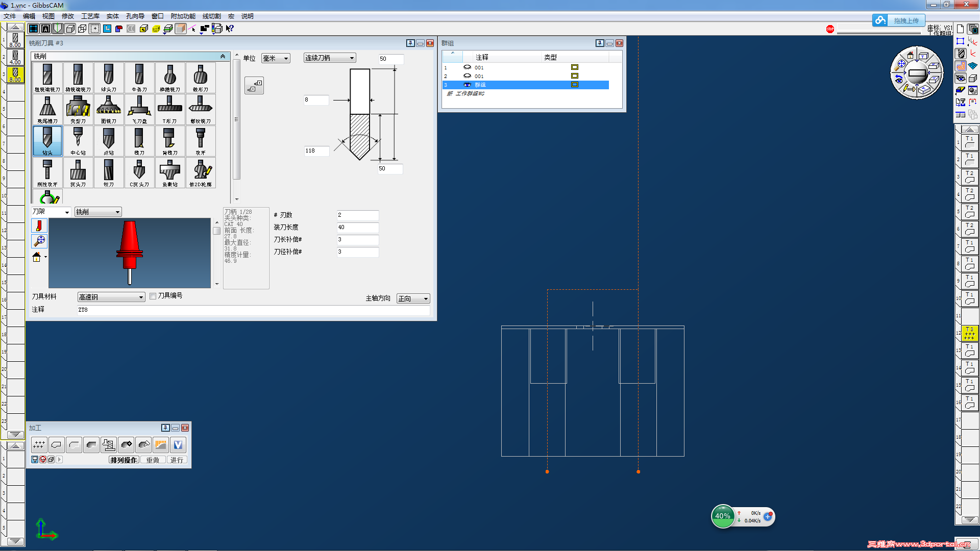This screenshot has height=551, width=980.
Task: Open the 线切割 menu
Action: [211, 16]
